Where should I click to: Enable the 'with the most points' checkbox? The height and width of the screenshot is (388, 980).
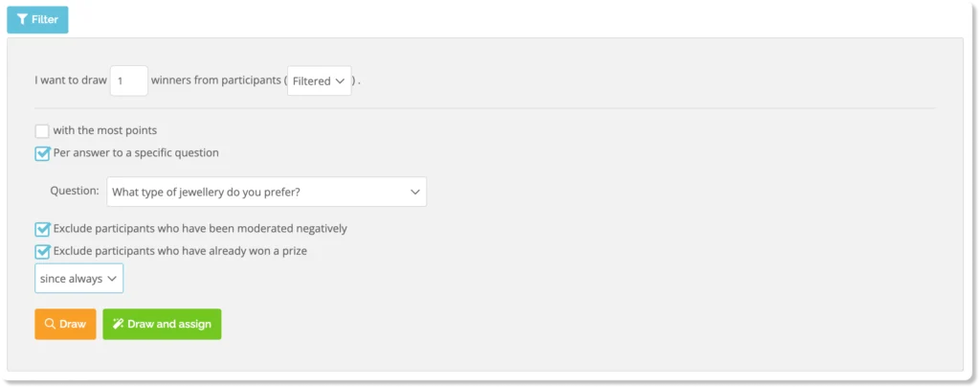tap(42, 131)
